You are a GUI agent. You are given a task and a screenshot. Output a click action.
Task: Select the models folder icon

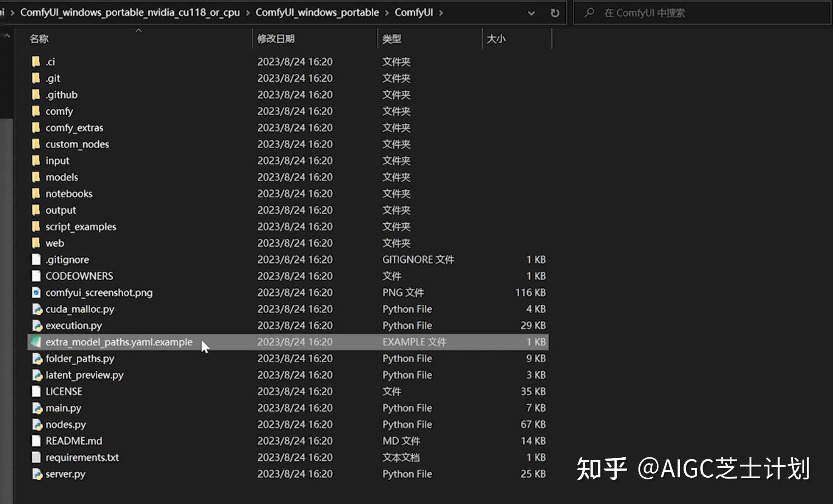tap(36, 177)
